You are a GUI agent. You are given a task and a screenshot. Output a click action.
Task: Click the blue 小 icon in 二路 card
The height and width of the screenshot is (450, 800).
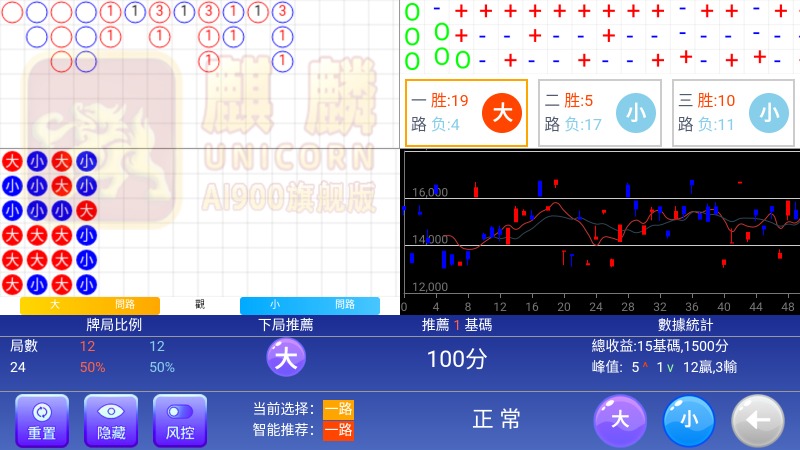click(x=635, y=113)
